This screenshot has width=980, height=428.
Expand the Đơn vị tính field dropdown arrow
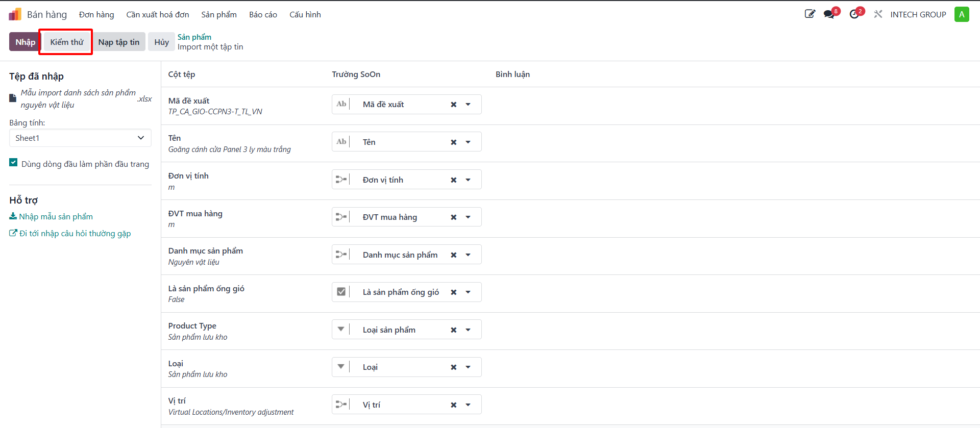(x=468, y=180)
